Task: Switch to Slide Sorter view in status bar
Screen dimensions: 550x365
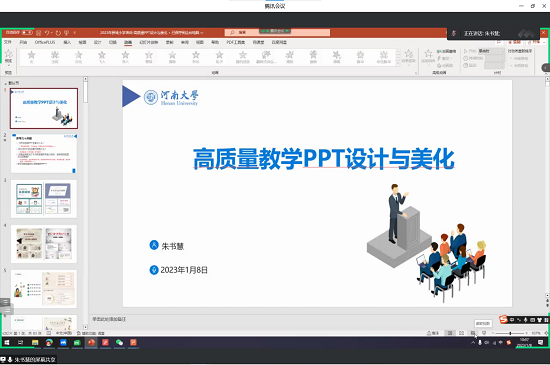Action: click(461, 333)
